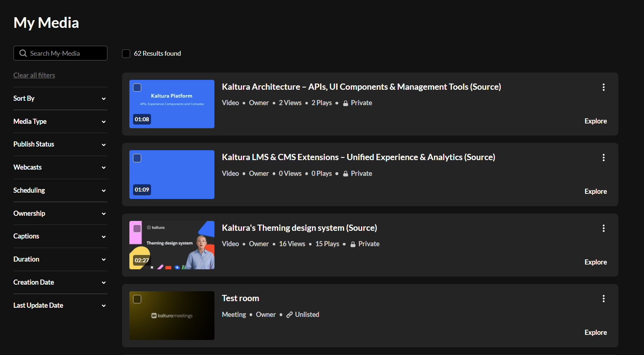Image resolution: width=644 pixels, height=355 pixels.
Task: Click the 62 Results found text
Action: [x=157, y=53]
